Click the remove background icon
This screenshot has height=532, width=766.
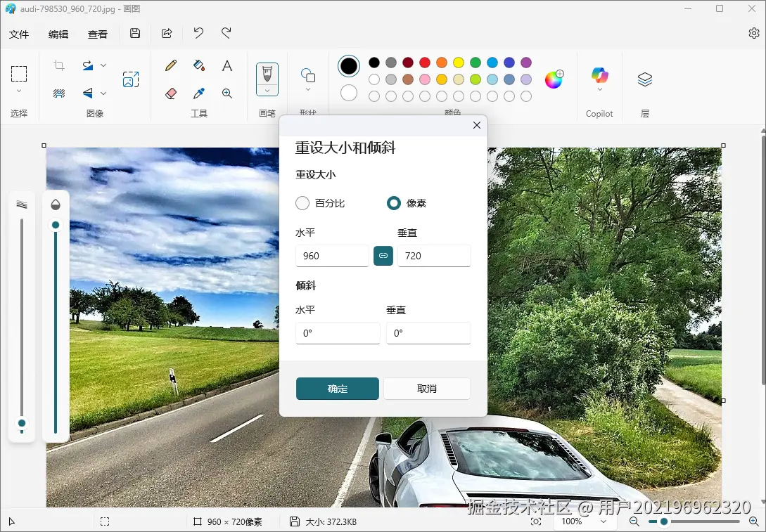pos(59,93)
